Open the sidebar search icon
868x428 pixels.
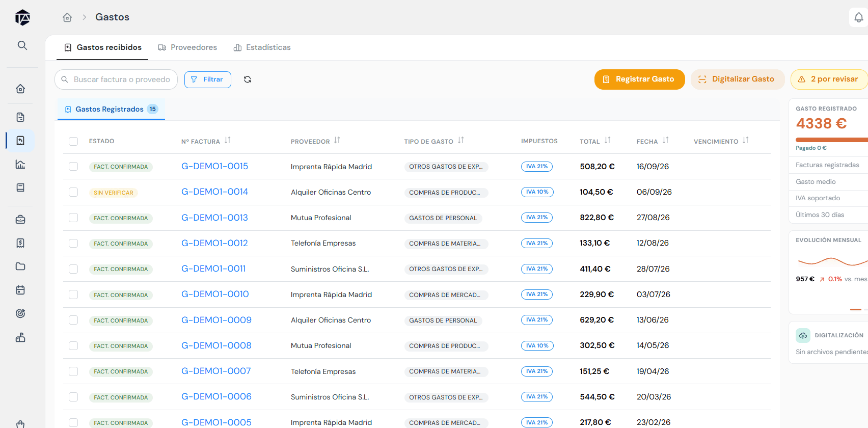22,45
